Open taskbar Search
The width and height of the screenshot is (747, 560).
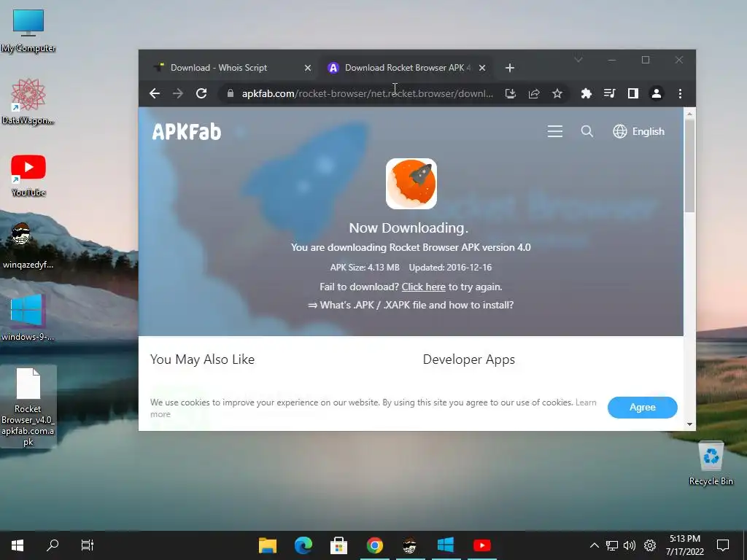[53, 545]
